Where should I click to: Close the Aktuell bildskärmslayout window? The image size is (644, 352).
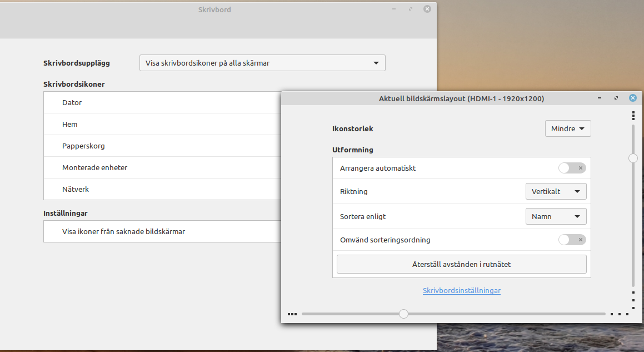(632, 98)
